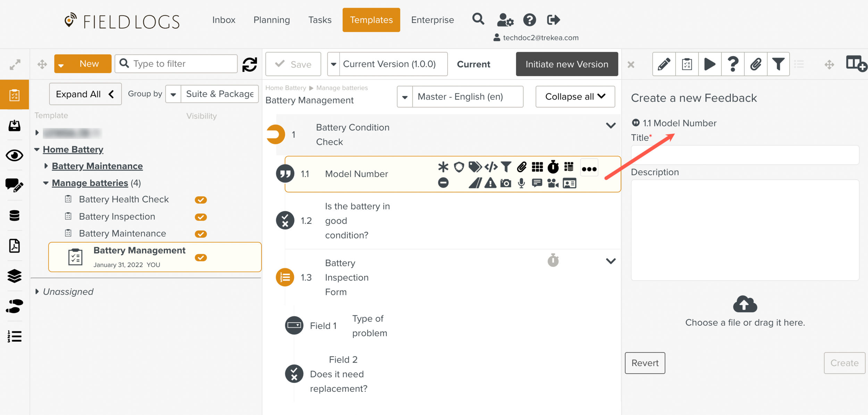The image size is (868, 415).
Task: Click the filter funnel icon on Model Number element
Action: coord(506,167)
